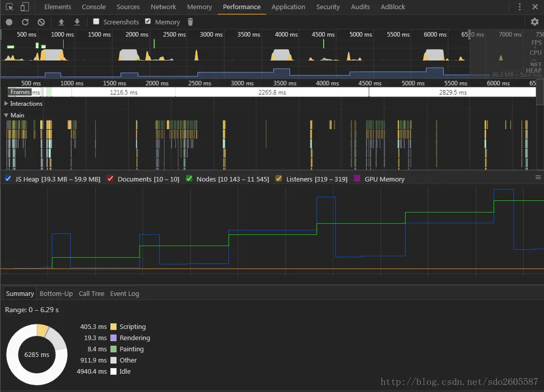
Task: Click the trash can collect garbage icon
Action: 190,22
